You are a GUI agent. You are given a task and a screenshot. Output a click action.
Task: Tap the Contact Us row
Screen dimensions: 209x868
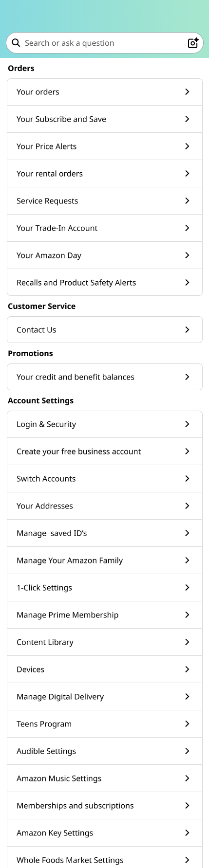(105, 330)
